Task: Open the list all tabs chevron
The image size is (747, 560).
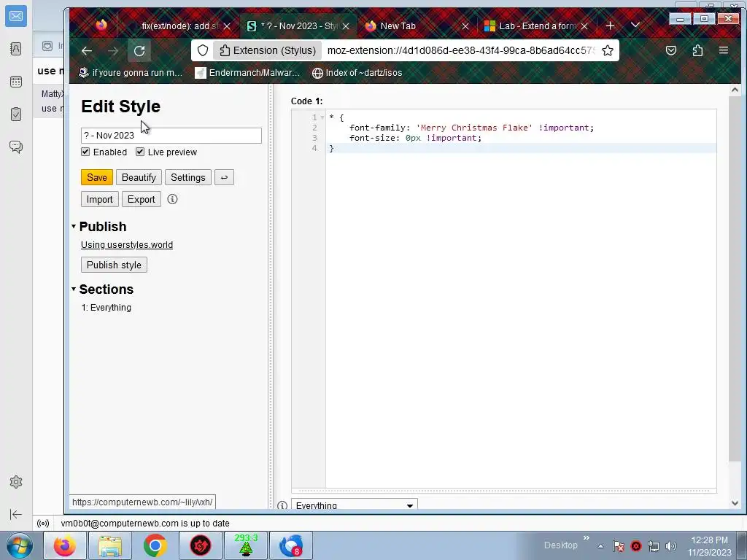Action: pos(635,25)
